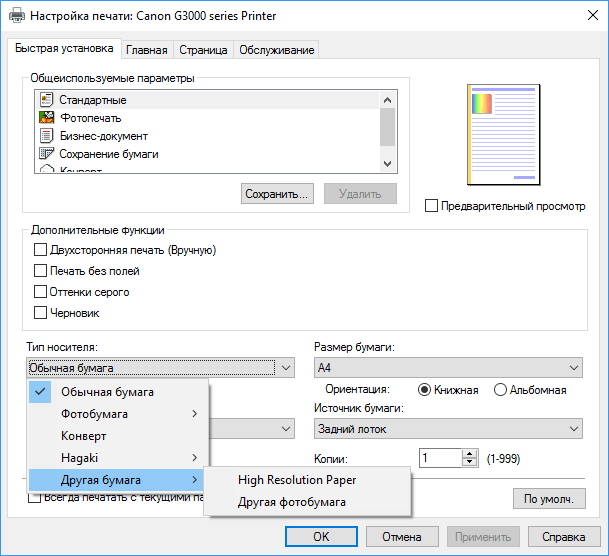
Task: Click the Сохранение бумаги profile icon
Action: [x=46, y=154]
